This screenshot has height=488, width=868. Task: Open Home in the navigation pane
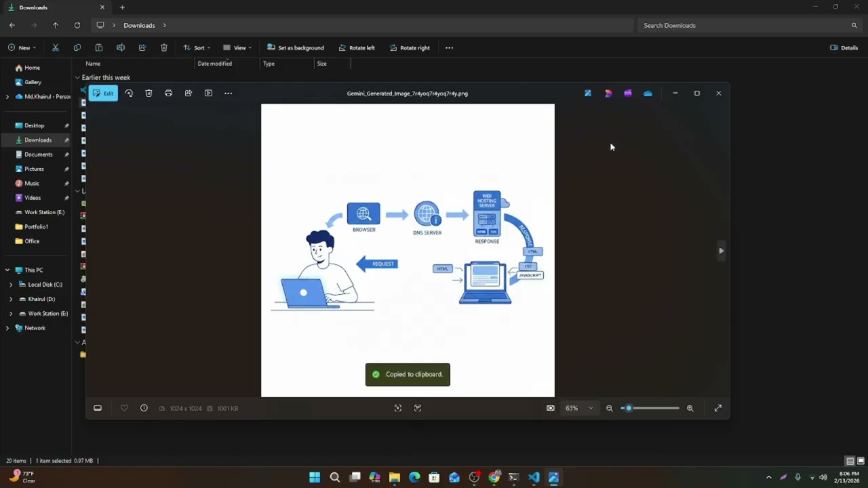click(32, 68)
